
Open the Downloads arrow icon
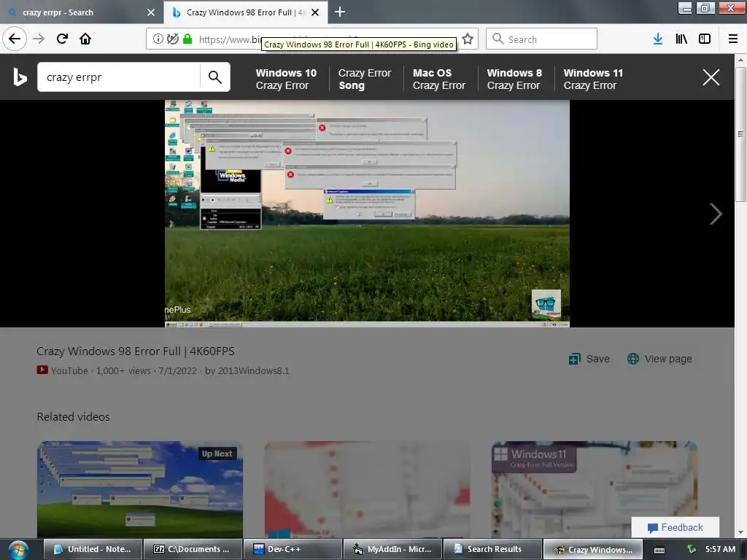coord(658,39)
